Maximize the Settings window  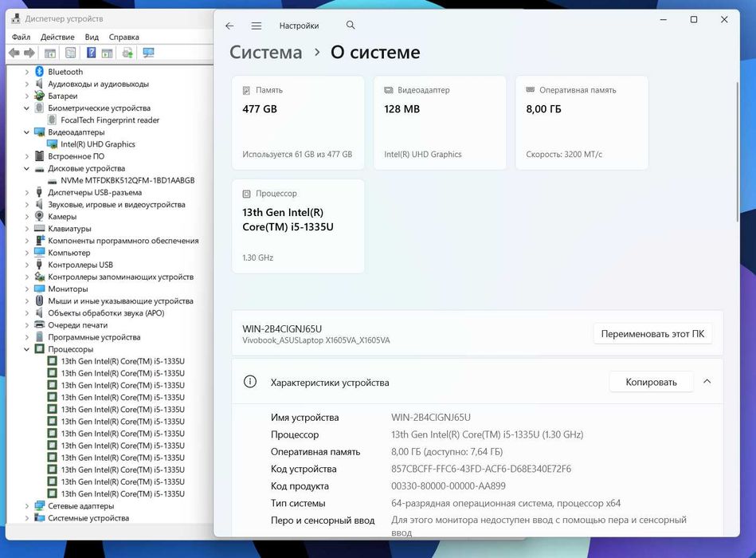[694, 20]
